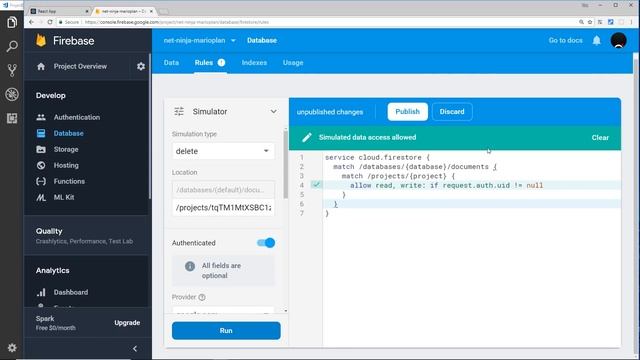Discard the unpublished changes
The height and width of the screenshot is (360, 640).
pos(452,111)
